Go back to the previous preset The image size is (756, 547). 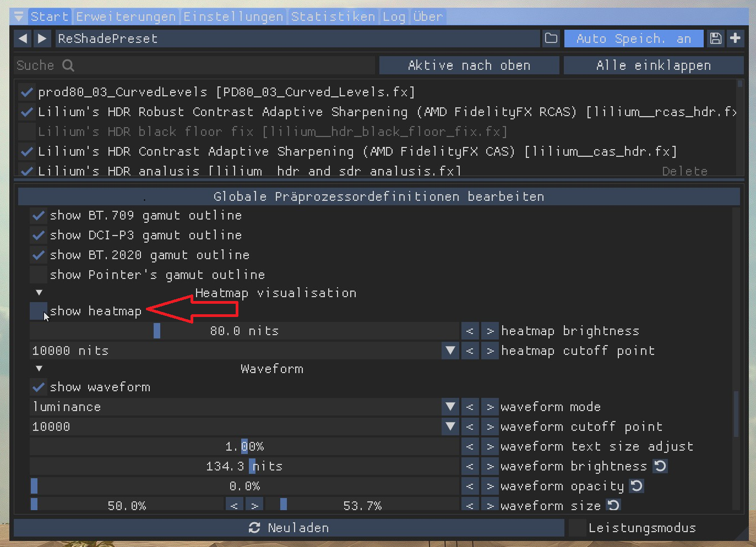pyautogui.click(x=21, y=38)
